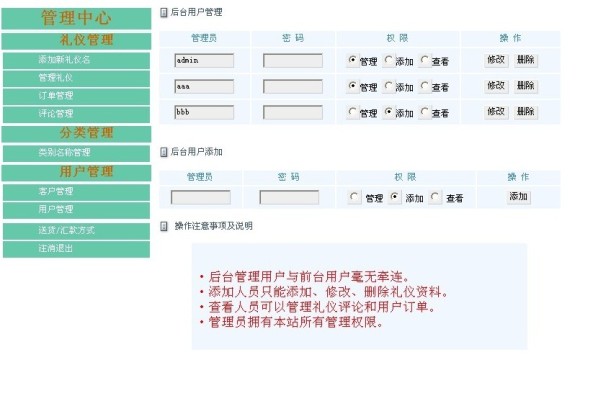Image resolution: width=598 pixels, height=406 pixels.
Task: Click 修改 button for admin row
Action: pos(496,60)
